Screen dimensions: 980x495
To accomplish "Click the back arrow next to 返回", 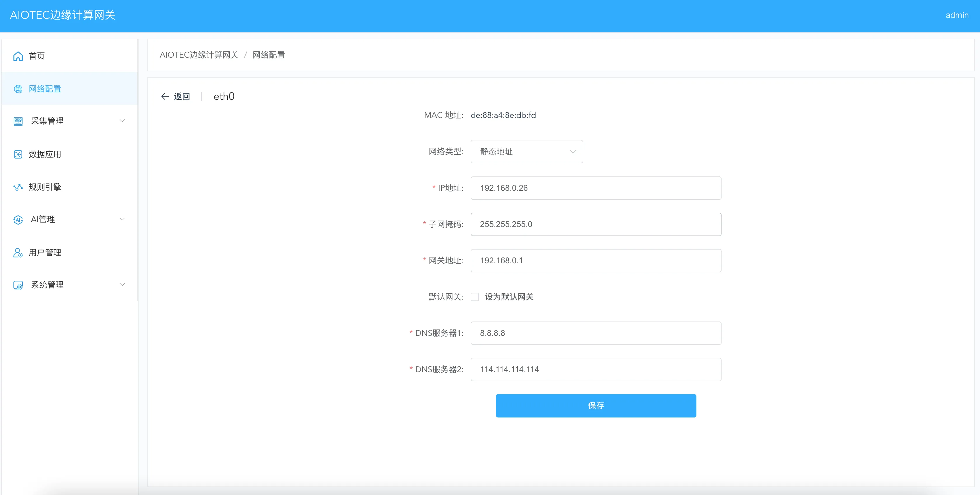I will click(x=165, y=96).
